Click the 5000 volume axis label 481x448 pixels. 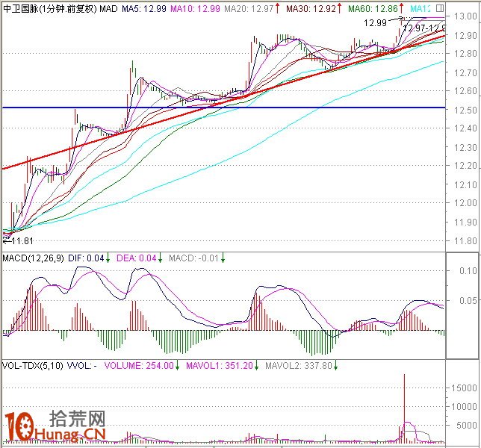coord(467,426)
